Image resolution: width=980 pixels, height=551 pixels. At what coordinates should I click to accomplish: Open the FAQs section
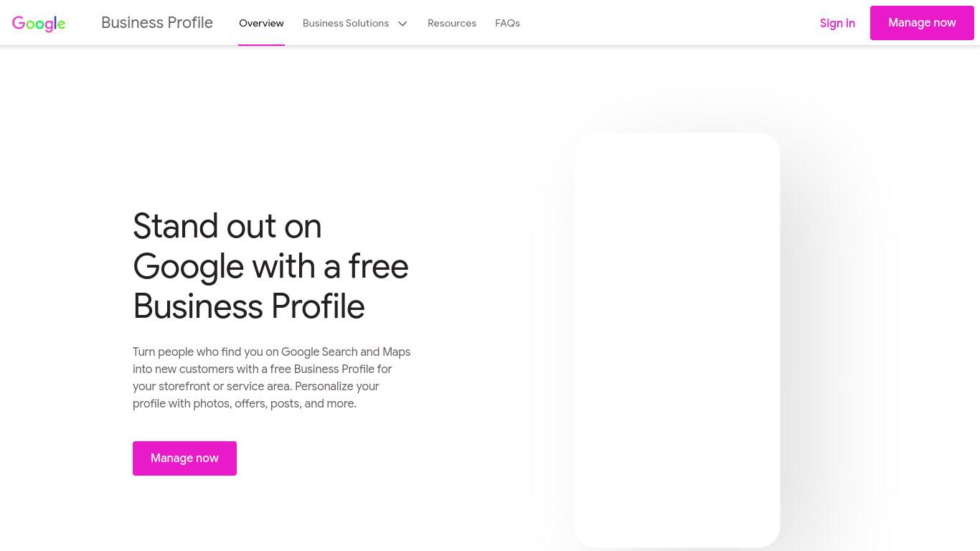click(507, 23)
